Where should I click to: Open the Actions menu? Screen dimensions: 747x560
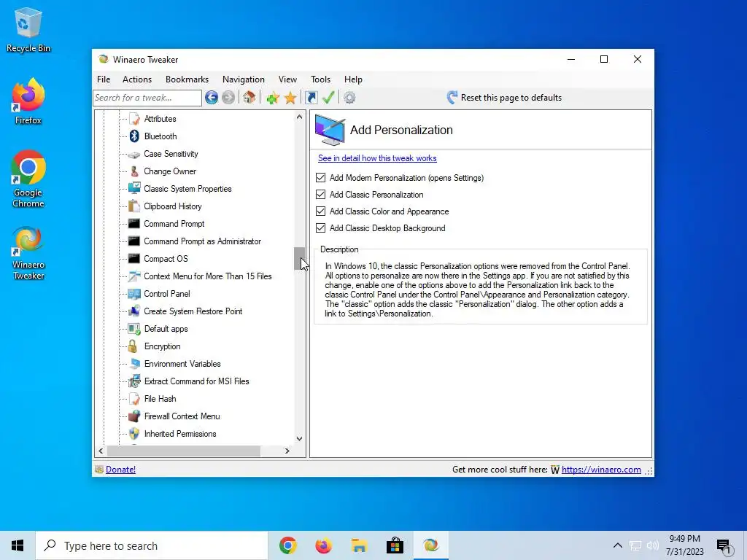(x=137, y=79)
